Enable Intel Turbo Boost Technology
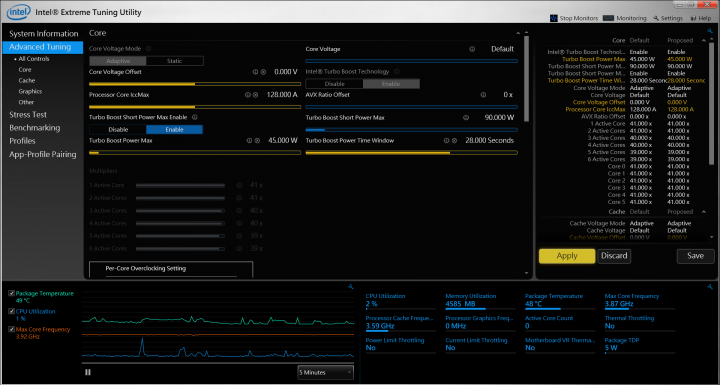Image resolution: width=720 pixels, height=385 pixels. [391, 84]
